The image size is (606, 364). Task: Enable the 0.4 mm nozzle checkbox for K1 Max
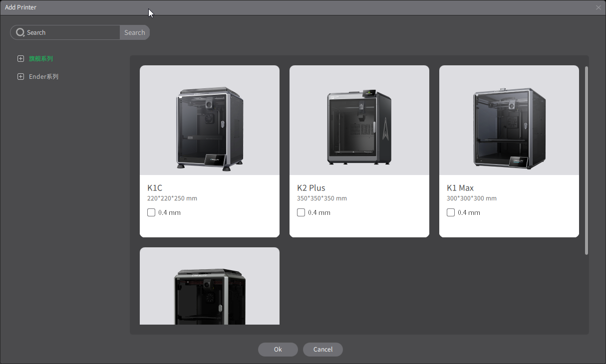451,212
